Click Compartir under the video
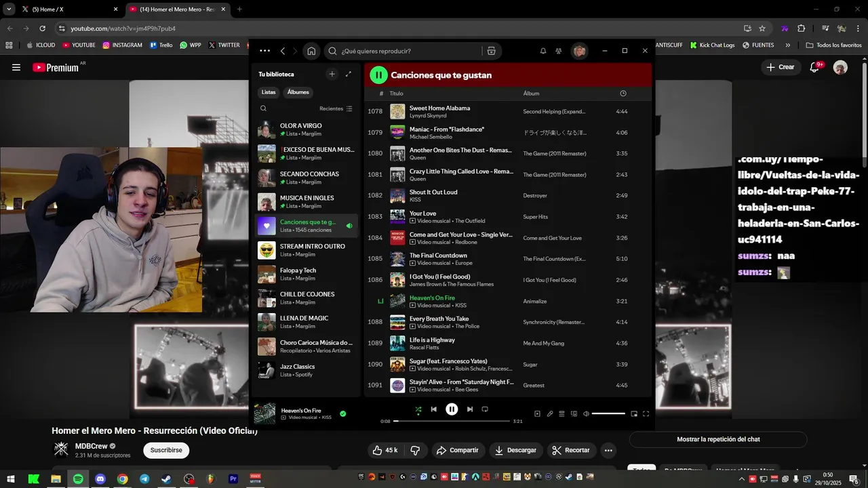 (x=458, y=450)
